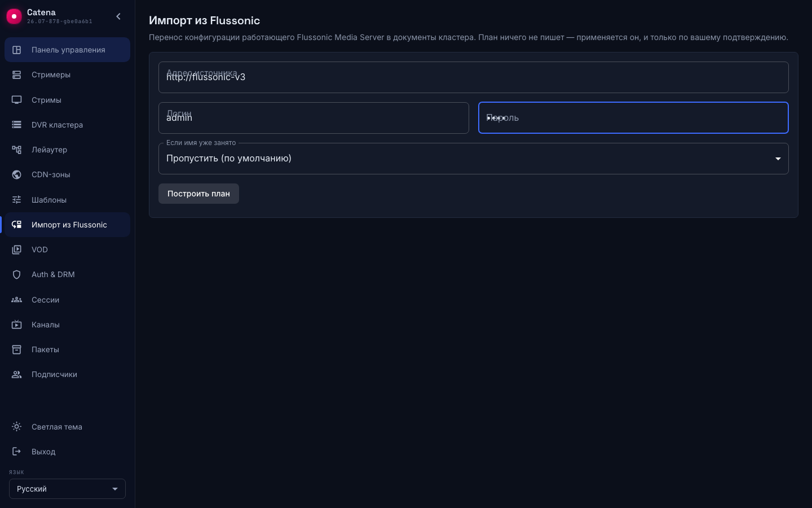Focus the Адрес источника field

(x=474, y=77)
